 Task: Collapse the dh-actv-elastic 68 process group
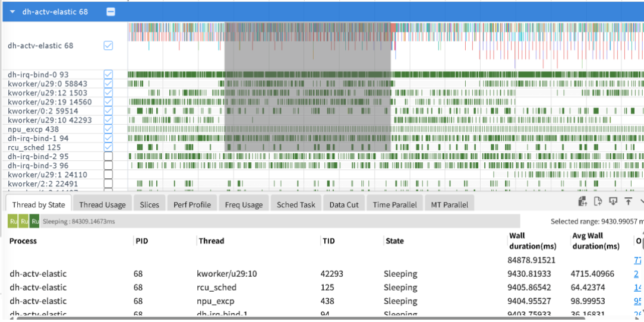pyautogui.click(x=12, y=12)
